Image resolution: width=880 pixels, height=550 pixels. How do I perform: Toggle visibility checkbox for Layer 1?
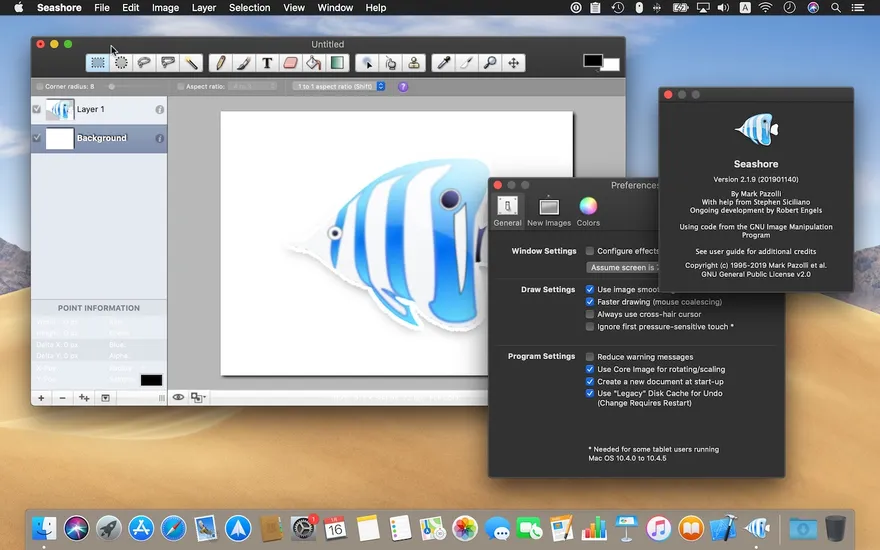coord(37,109)
